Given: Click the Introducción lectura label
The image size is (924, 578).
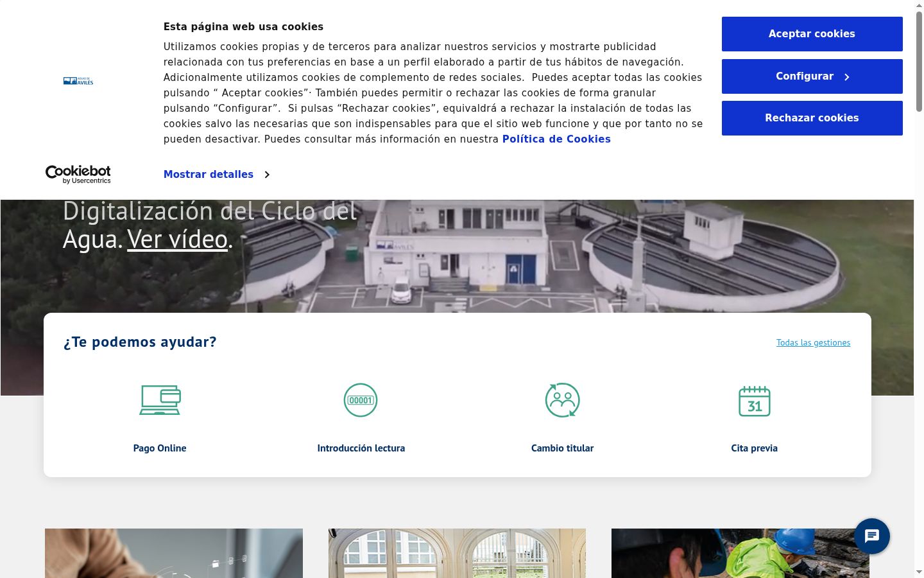Looking at the screenshot, I should (361, 448).
